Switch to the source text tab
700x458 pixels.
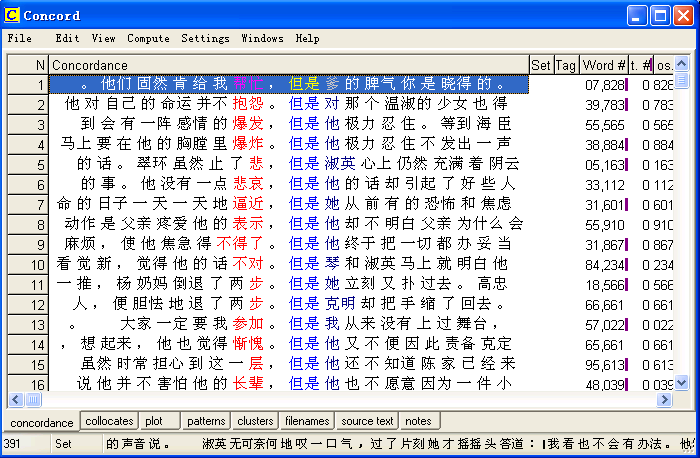368,421
